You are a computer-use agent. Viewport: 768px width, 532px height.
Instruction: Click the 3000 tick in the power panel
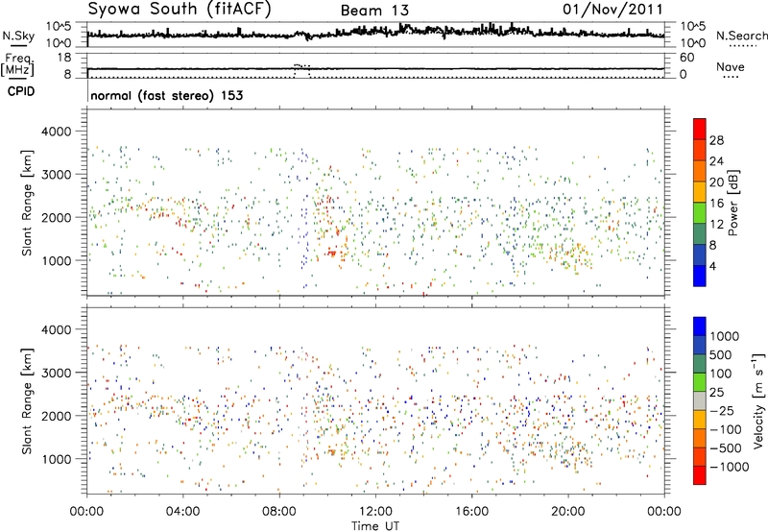pyautogui.click(x=57, y=175)
